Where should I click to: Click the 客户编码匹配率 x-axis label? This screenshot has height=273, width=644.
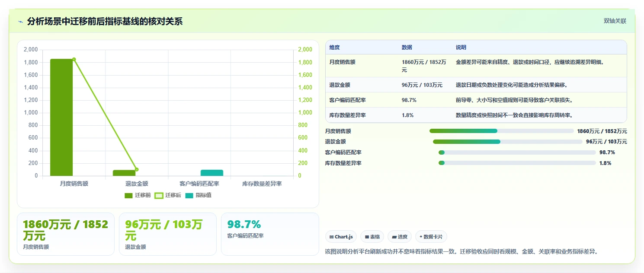pyautogui.click(x=199, y=184)
